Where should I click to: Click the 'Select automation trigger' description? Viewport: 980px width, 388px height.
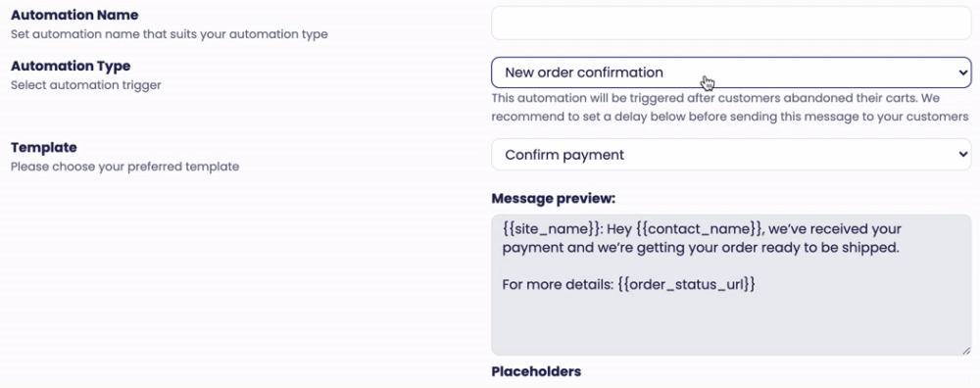85,85
